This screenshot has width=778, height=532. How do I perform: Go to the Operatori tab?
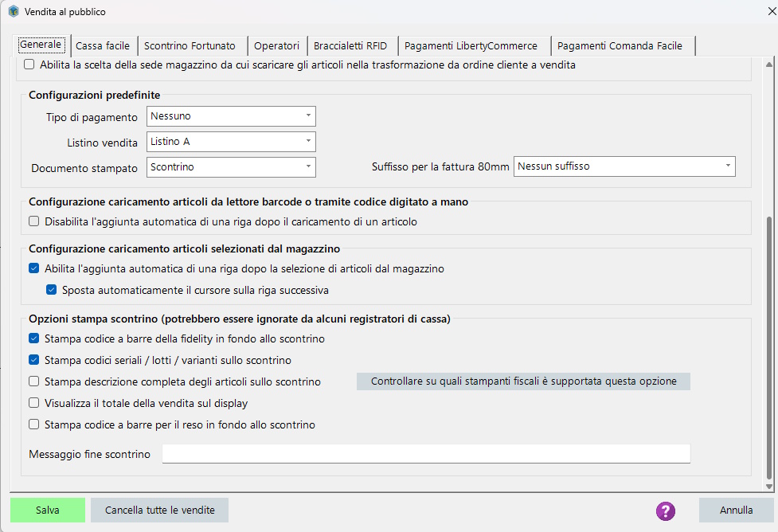277,45
